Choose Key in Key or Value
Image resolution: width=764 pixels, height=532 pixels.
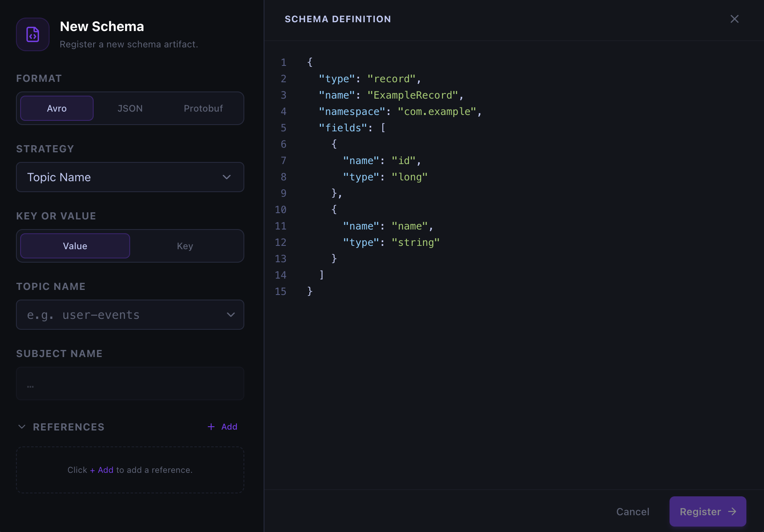click(185, 246)
